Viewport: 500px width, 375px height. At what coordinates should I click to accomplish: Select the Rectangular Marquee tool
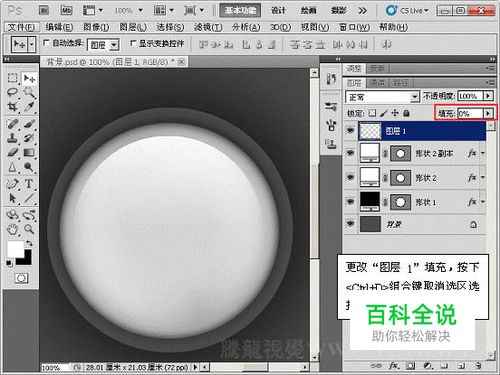[x=13, y=78]
